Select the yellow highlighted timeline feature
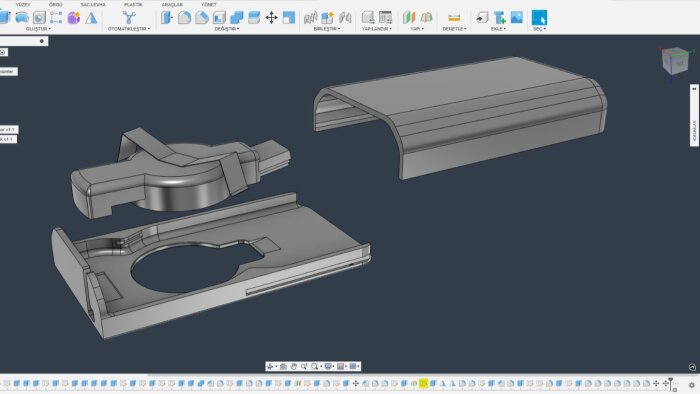The height and width of the screenshot is (394, 700). 423,383
